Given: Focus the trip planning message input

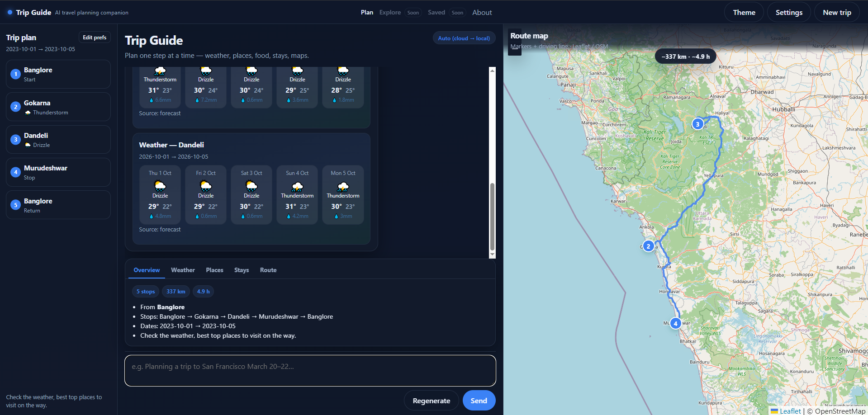Looking at the screenshot, I should [310, 371].
